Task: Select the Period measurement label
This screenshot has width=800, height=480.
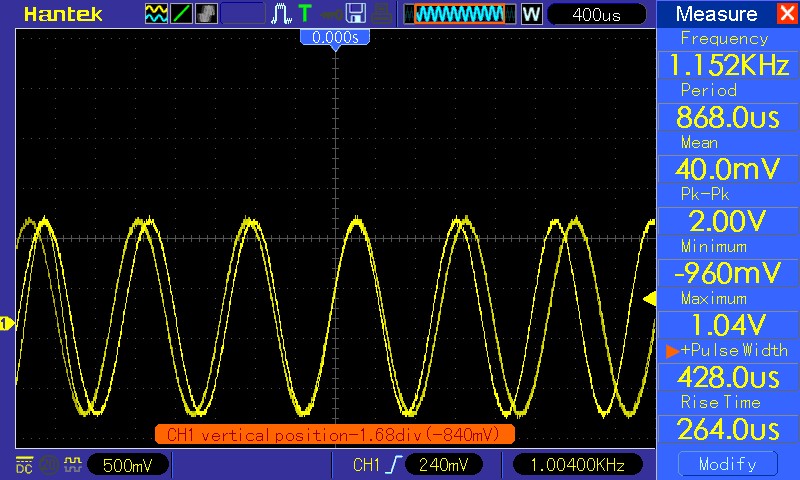Action: click(x=709, y=90)
